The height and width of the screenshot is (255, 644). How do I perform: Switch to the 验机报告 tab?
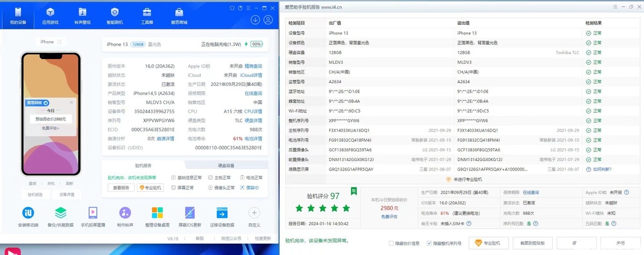(143, 165)
